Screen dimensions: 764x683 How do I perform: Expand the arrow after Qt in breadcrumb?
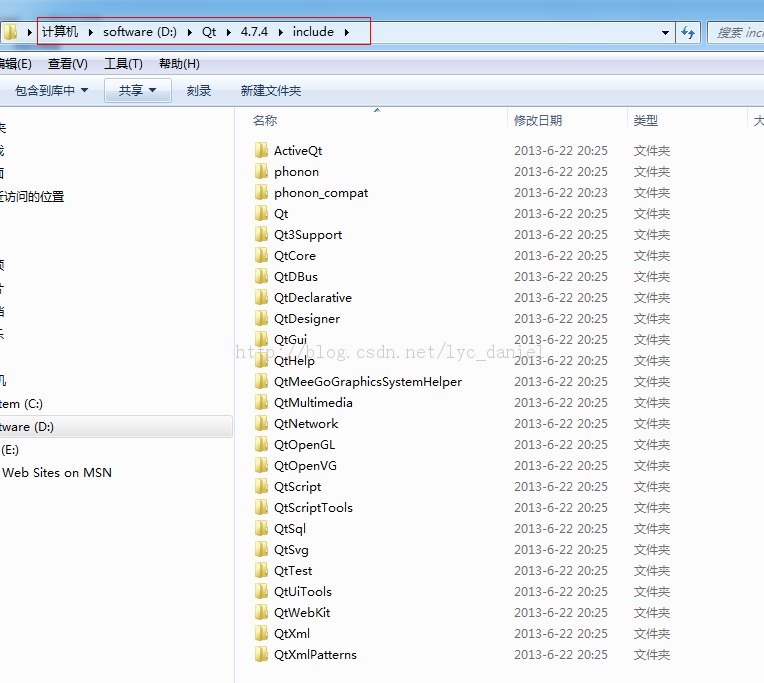point(228,32)
